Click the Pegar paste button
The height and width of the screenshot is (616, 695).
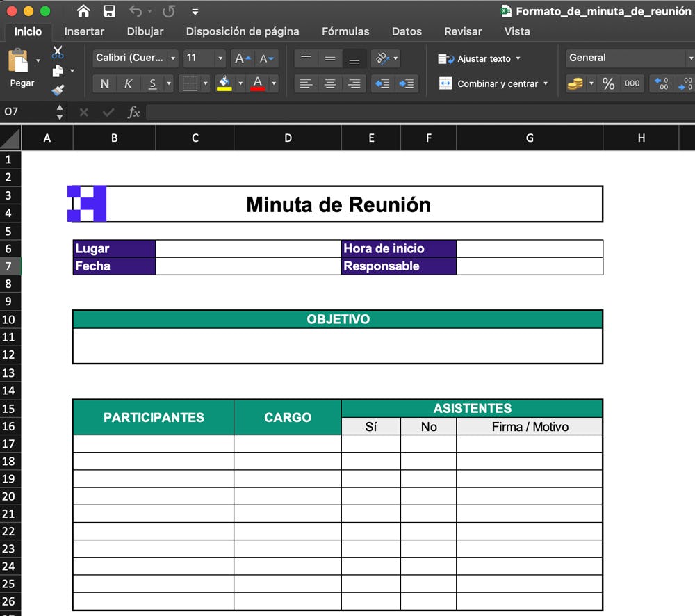(21, 70)
